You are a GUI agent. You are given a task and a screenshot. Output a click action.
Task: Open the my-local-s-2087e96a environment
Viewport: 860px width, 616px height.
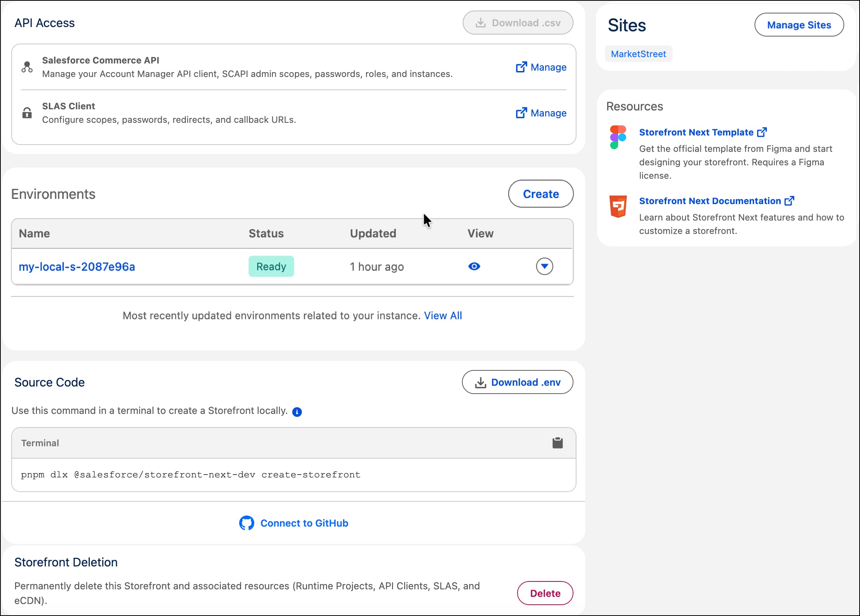pyautogui.click(x=77, y=267)
